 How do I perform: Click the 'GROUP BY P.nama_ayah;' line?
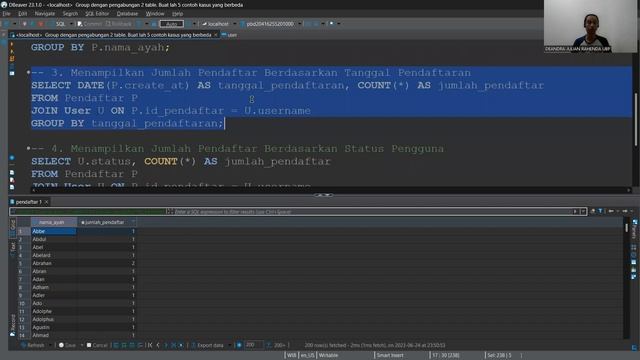coord(100,47)
